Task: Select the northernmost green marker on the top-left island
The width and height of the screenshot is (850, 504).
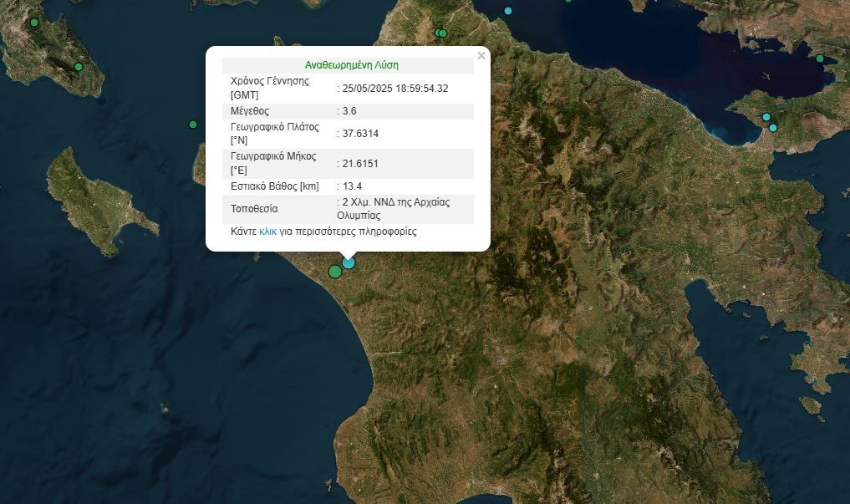Action: coord(34,23)
